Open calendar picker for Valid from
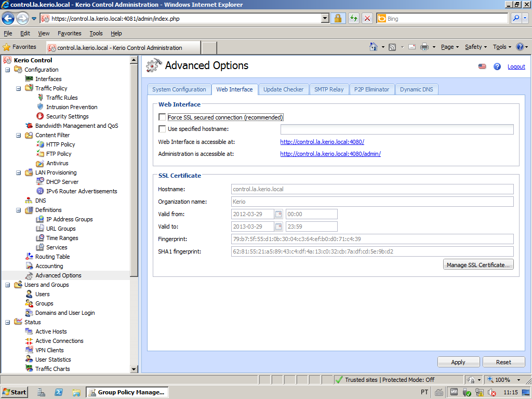This screenshot has height=399, width=532. tap(278, 214)
